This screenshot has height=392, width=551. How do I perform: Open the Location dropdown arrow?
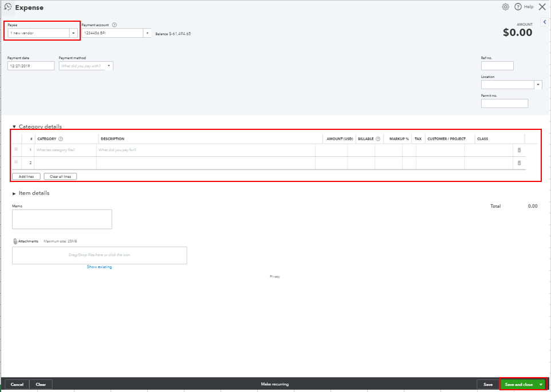click(x=538, y=85)
